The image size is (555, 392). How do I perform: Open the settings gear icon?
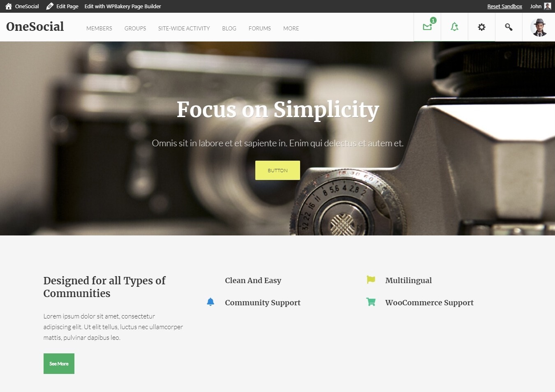tap(481, 27)
